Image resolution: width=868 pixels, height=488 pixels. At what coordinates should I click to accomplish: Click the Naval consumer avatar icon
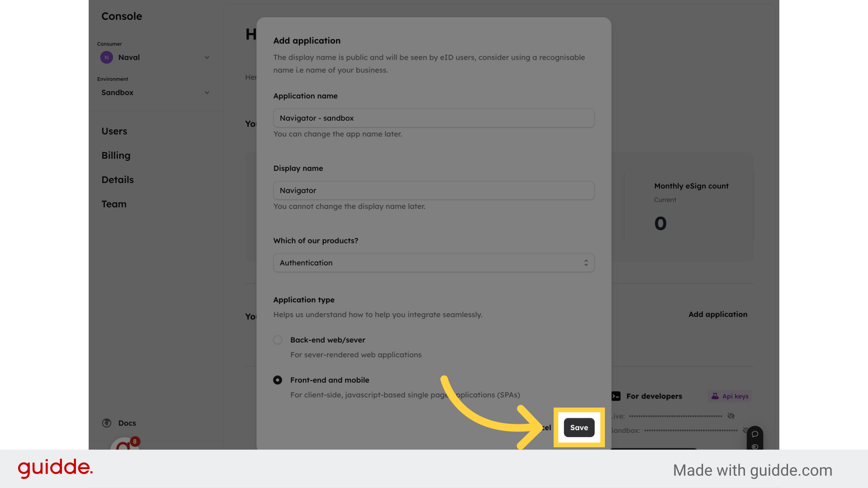[107, 57]
